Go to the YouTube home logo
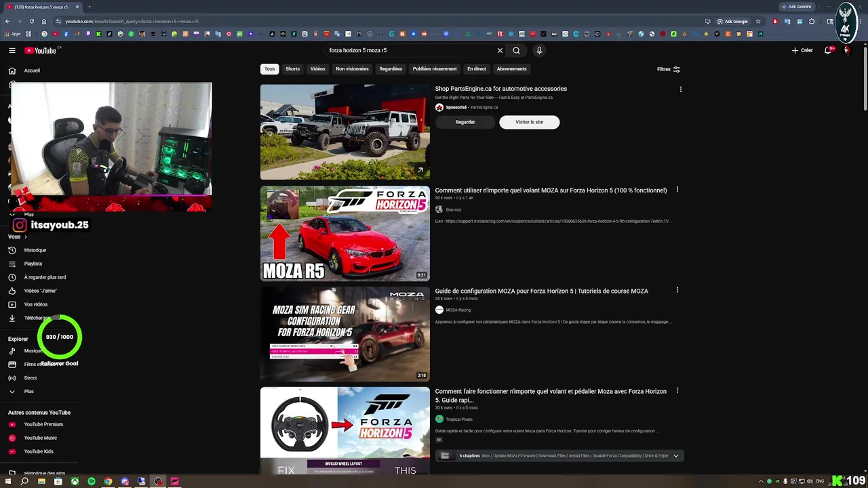Viewport: 868px width, 488px height. coord(41,50)
